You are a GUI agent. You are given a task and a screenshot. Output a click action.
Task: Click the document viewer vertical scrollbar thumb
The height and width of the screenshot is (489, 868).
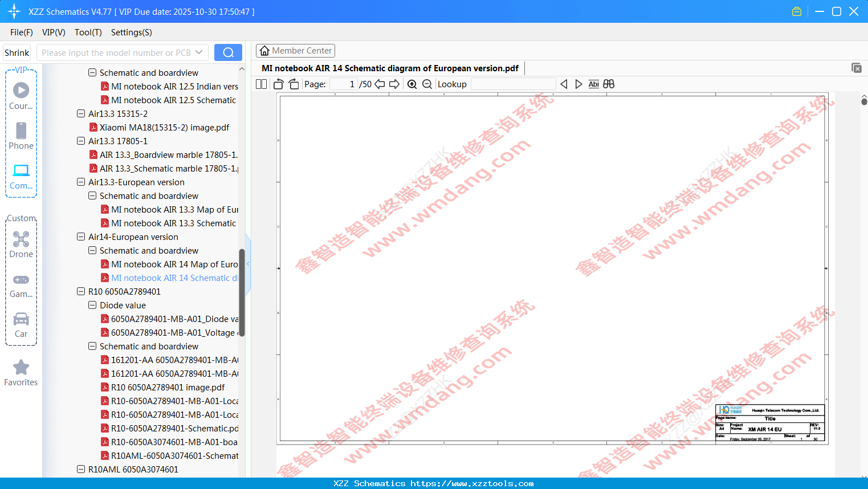tap(864, 101)
